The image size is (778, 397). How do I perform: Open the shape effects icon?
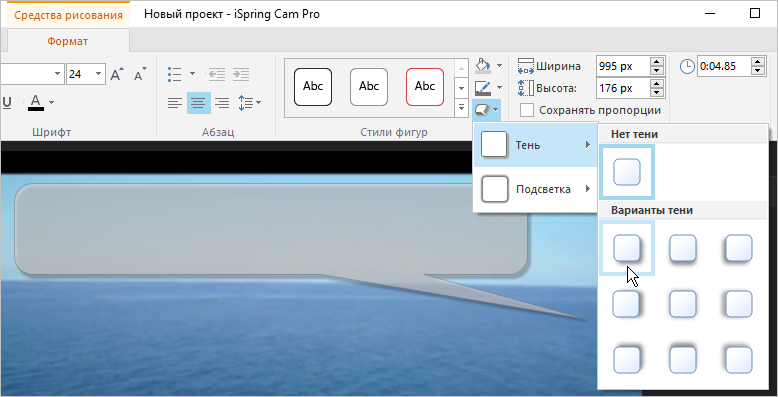tap(482, 109)
